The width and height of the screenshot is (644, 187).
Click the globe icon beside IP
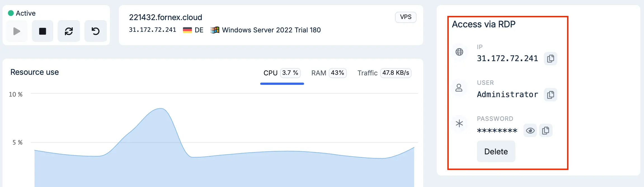point(459,52)
